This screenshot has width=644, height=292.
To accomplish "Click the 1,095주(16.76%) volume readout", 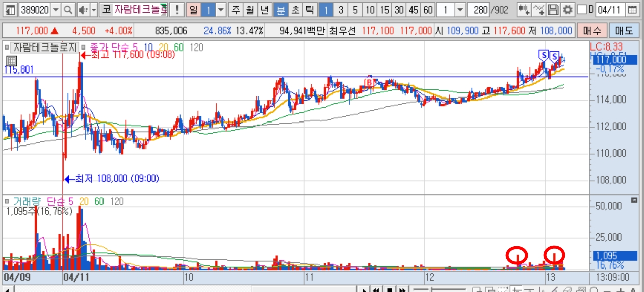I will click(x=40, y=211).
